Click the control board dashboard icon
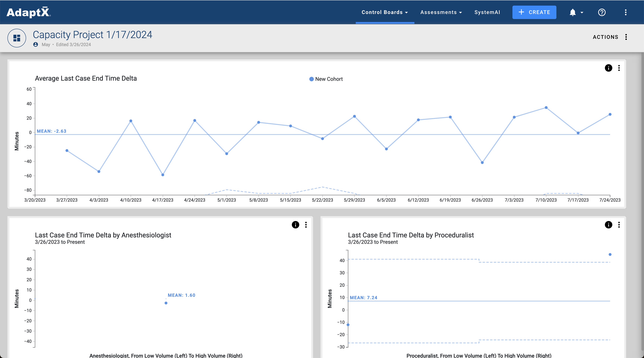Image resolution: width=644 pixels, height=358 pixels. point(17,38)
